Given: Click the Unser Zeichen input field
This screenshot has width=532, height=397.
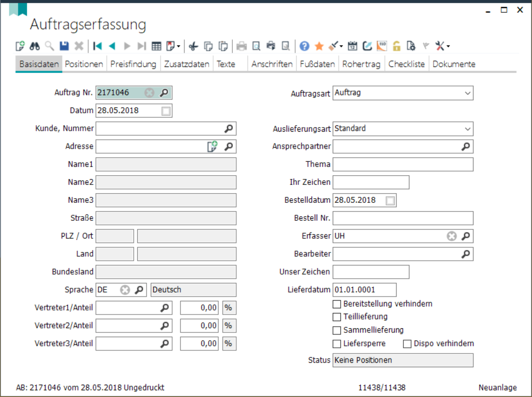Looking at the screenshot, I should tap(371, 272).
